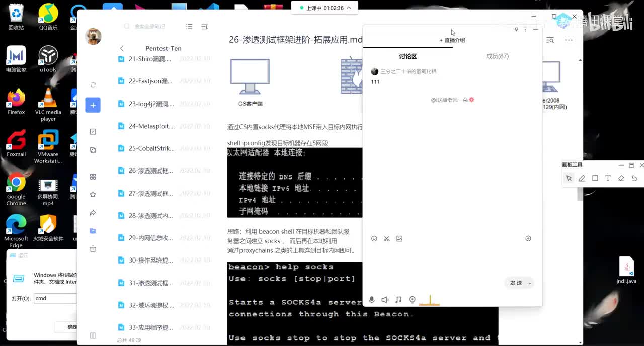Open VLC media player shortcut

48,105
